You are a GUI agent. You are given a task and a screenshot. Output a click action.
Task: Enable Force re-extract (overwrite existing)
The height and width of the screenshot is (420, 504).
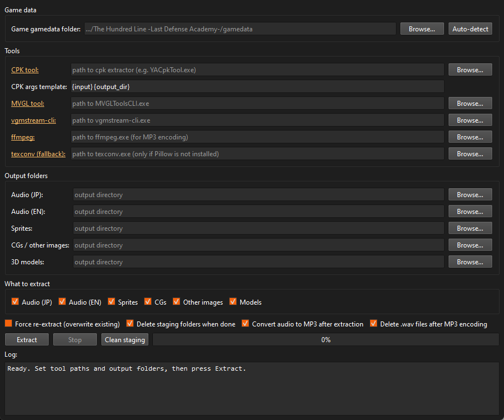[8, 323]
